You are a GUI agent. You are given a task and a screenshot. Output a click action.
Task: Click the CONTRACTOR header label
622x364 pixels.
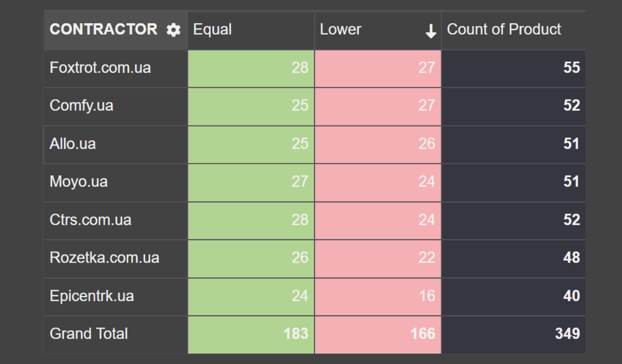tap(104, 30)
